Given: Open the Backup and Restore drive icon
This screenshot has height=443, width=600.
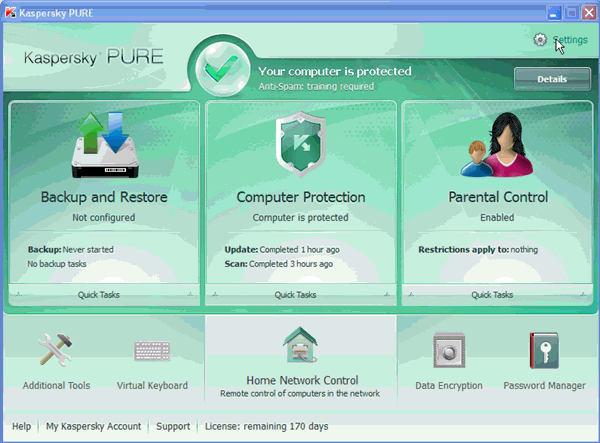Looking at the screenshot, I should [x=105, y=145].
